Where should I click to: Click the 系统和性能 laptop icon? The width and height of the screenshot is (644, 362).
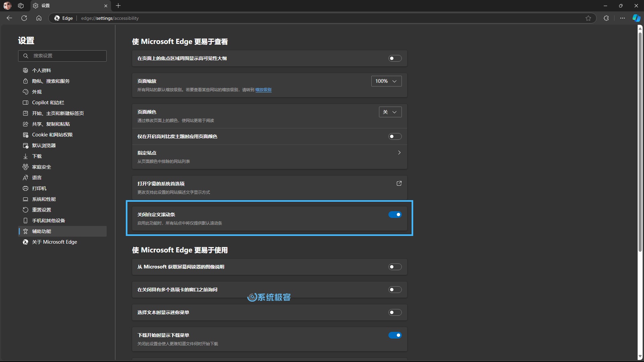[x=25, y=199]
